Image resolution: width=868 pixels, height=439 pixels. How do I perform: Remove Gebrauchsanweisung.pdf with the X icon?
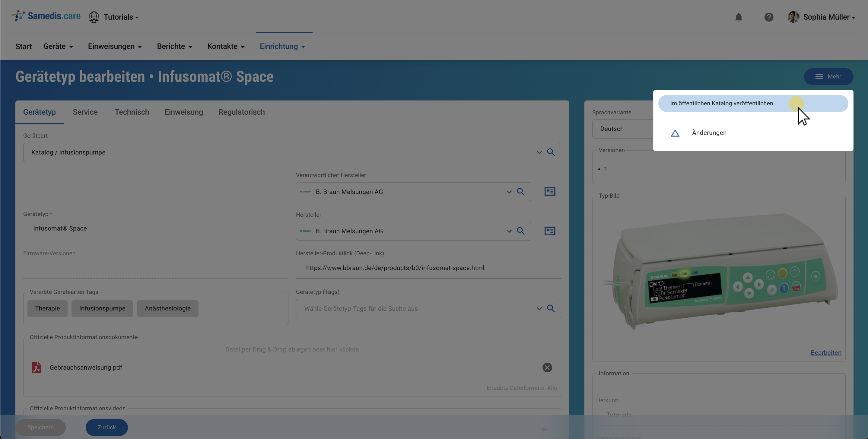(x=547, y=367)
